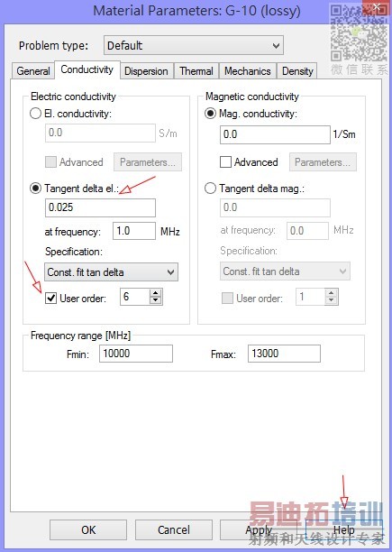Screen dimensions: 392x552
Task: Expand the Const. fit tan delta specification dropdown
Action: (111, 272)
